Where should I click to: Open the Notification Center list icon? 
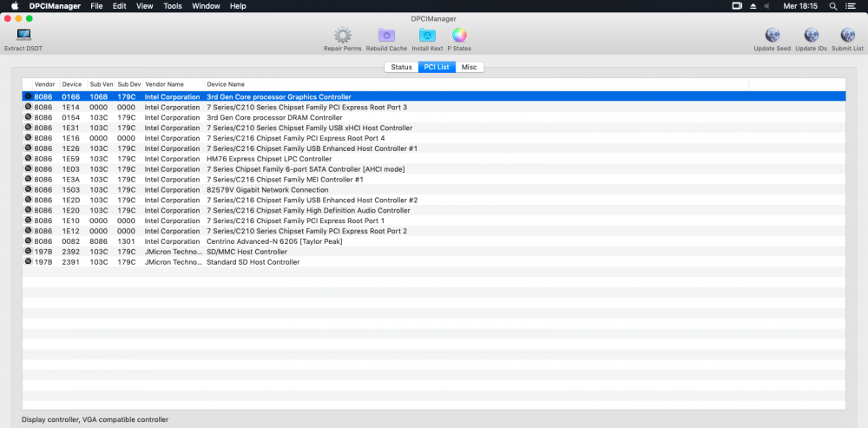click(x=851, y=6)
